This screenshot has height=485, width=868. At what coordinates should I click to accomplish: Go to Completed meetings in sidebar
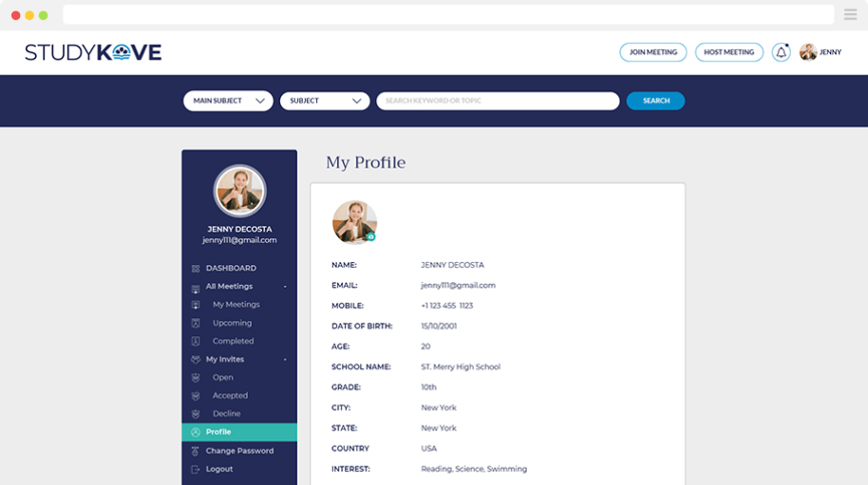pos(233,341)
